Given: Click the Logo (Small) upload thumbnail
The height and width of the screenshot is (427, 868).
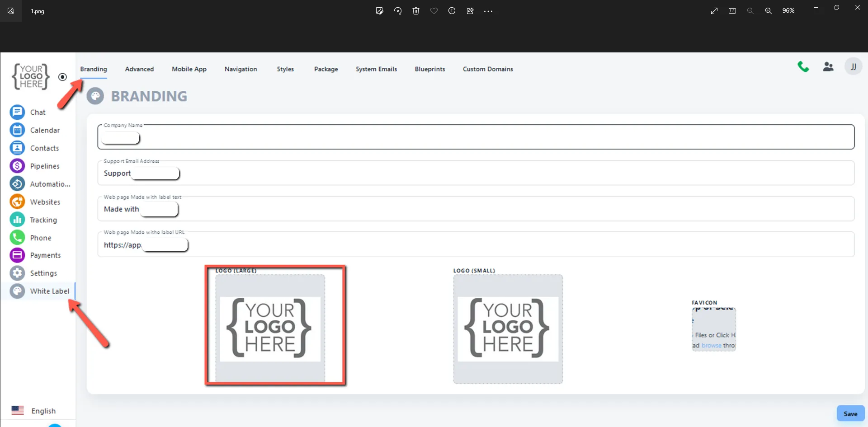Looking at the screenshot, I should (508, 329).
